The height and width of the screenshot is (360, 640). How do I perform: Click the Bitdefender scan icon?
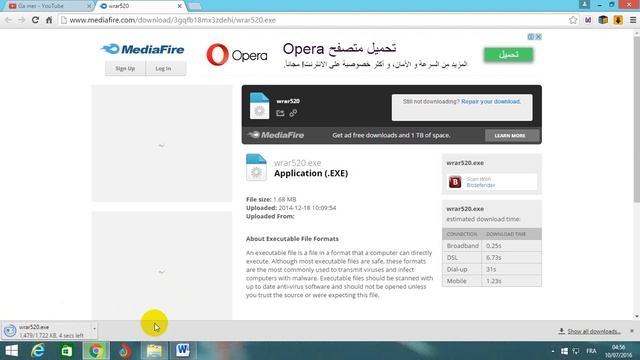[455, 182]
